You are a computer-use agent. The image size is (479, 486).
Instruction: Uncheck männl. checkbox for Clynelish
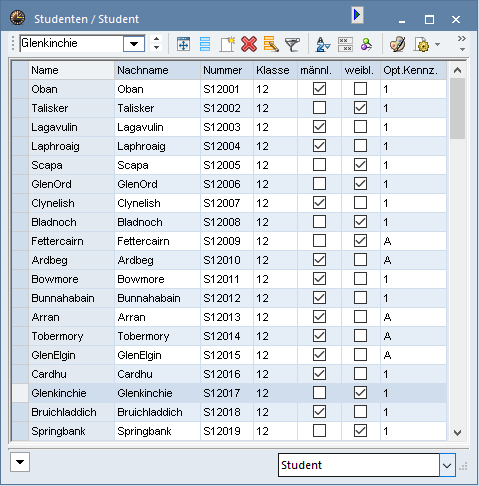(319, 203)
